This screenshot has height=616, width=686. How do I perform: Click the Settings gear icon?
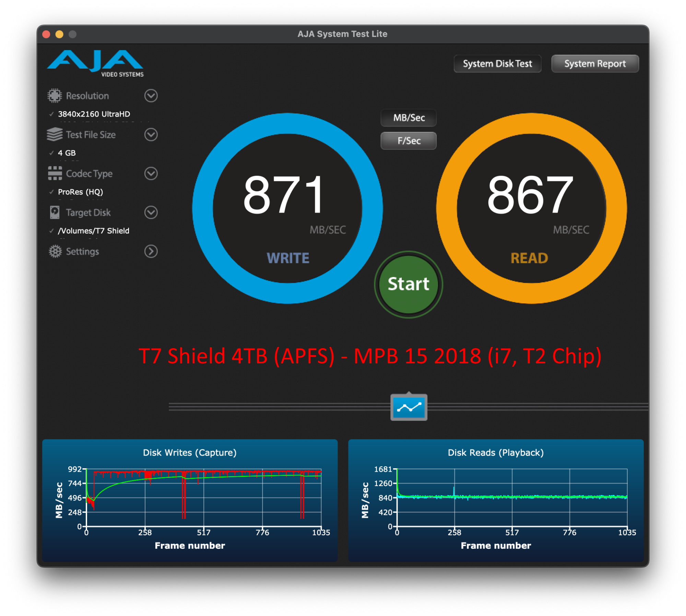(x=55, y=251)
